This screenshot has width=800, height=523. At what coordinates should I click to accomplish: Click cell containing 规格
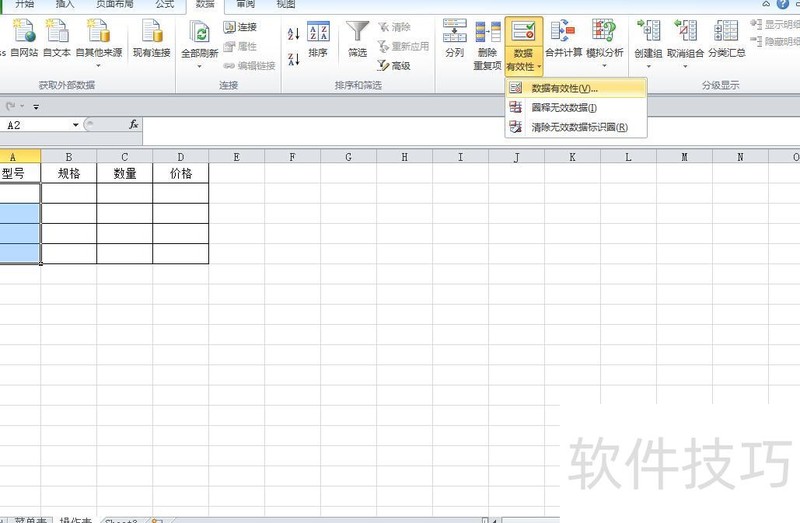(x=68, y=173)
